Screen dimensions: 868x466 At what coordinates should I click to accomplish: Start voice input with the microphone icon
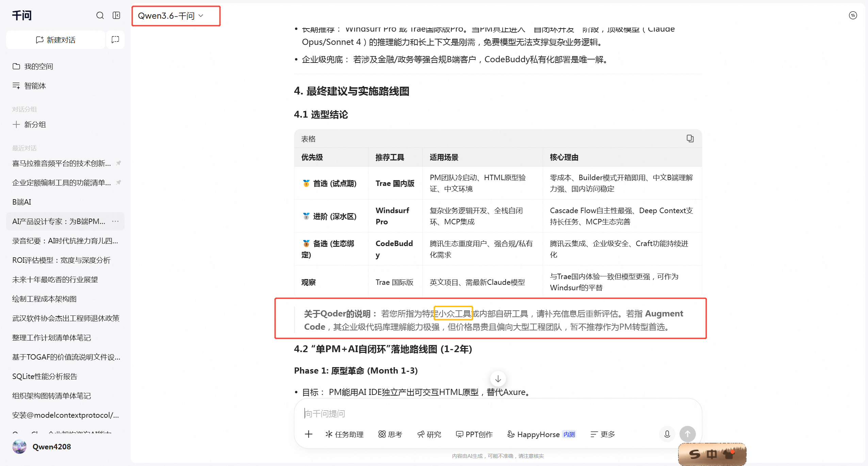click(x=667, y=434)
